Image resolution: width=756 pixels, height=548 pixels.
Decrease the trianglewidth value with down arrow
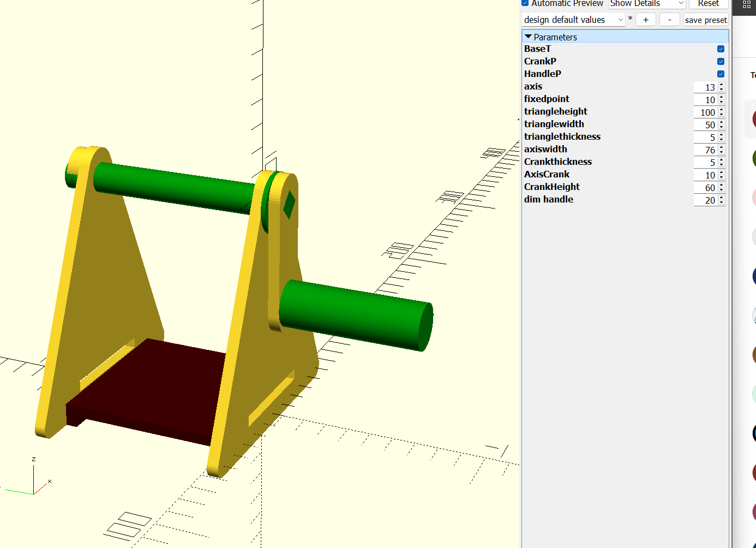tap(722, 128)
